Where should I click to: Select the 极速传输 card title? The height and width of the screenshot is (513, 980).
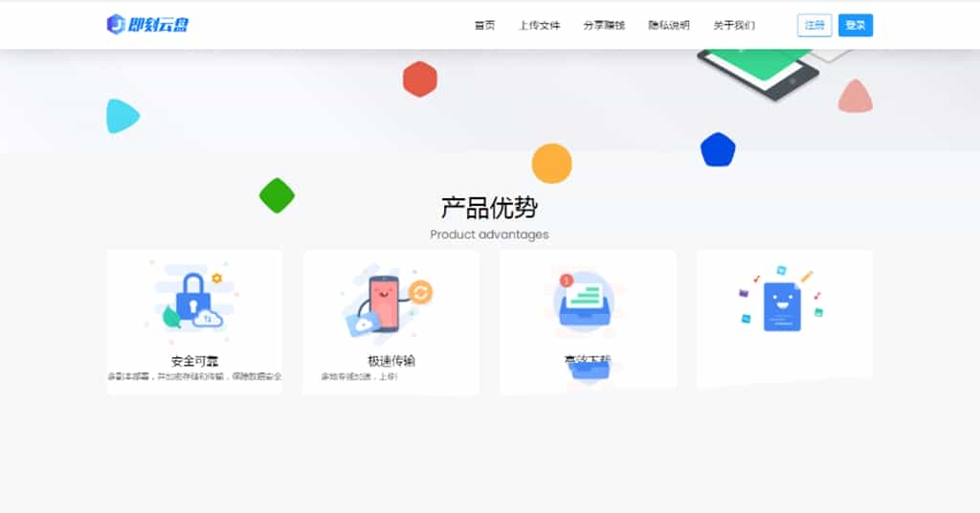(x=391, y=361)
